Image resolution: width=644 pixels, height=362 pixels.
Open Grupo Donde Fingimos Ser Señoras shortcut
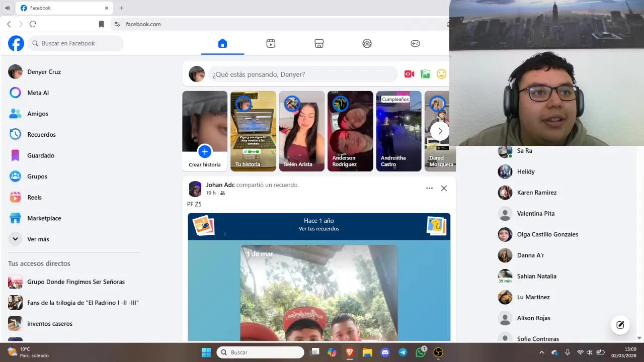click(x=74, y=282)
